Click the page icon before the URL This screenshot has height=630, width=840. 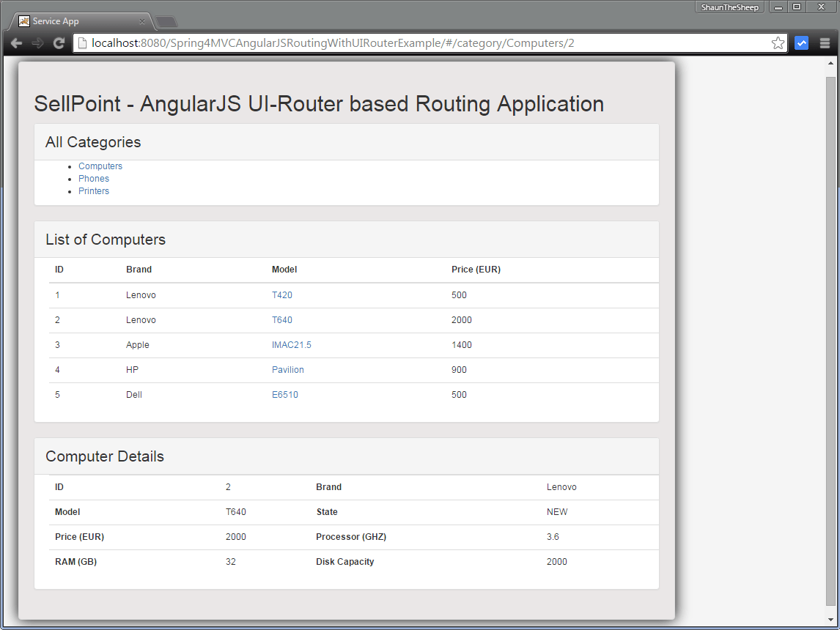(x=81, y=42)
